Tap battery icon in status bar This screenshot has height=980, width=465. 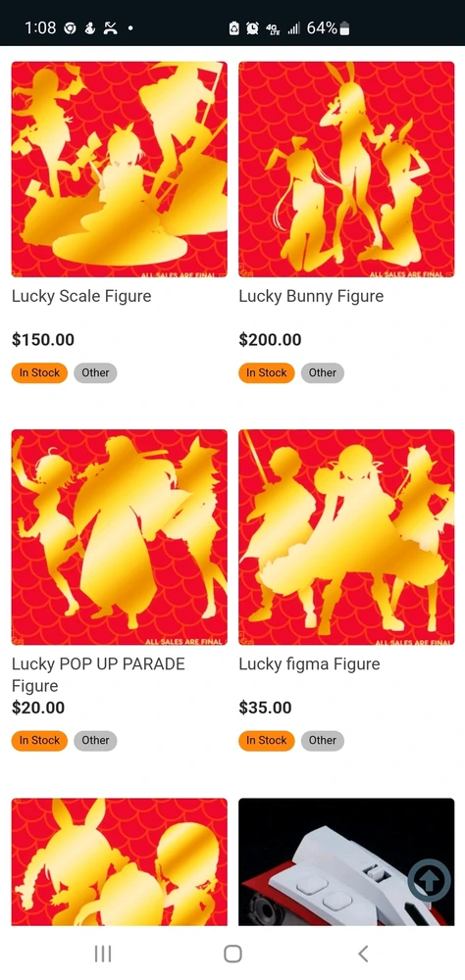345,28
